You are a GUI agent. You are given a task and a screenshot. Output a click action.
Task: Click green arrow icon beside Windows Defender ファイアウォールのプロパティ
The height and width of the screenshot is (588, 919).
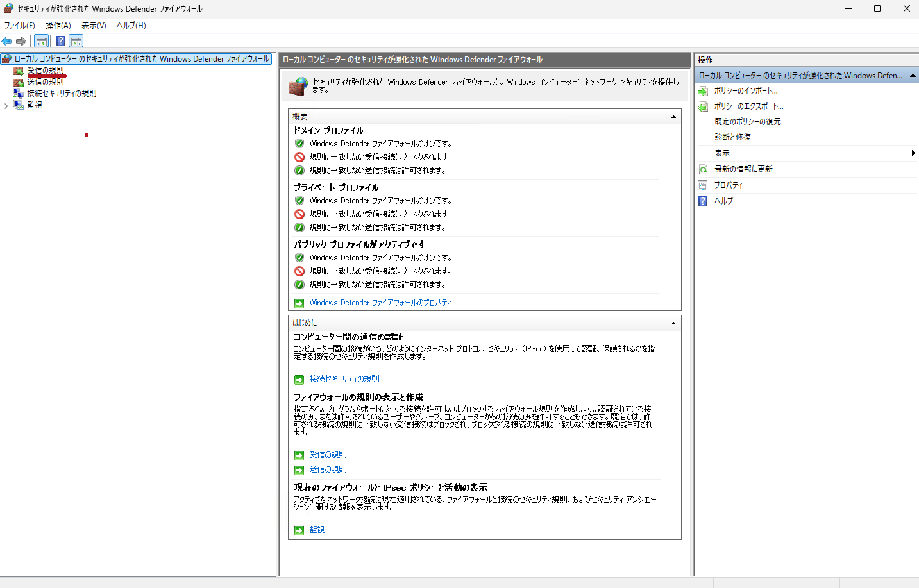click(x=299, y=303)
